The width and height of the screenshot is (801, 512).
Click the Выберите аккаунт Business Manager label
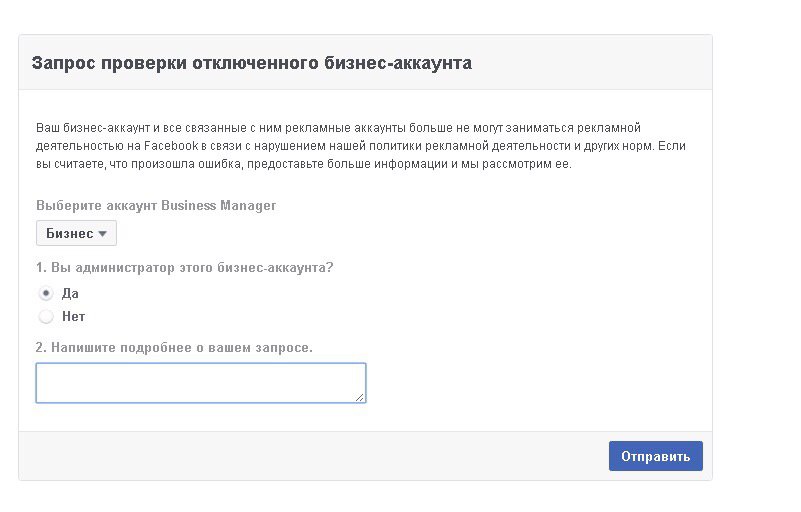(x=156, y=205)
